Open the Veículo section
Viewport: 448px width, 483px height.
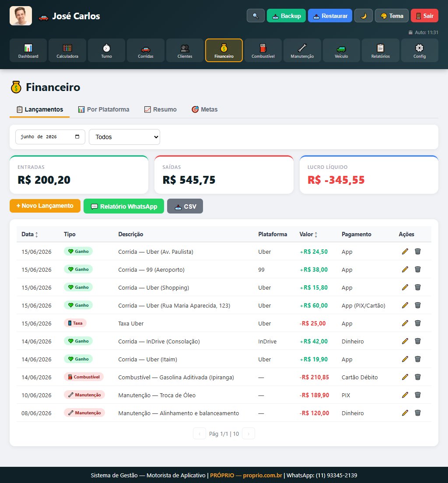coord(341,50)
